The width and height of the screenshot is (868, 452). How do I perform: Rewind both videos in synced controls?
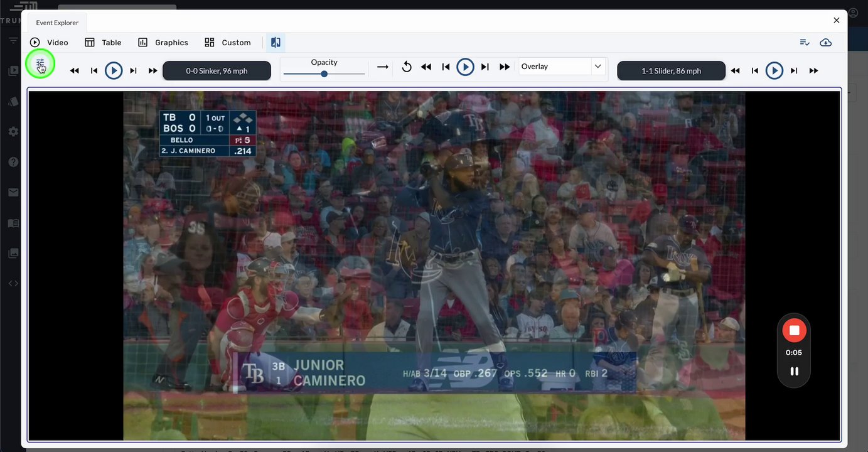click(x=426, y=67)
